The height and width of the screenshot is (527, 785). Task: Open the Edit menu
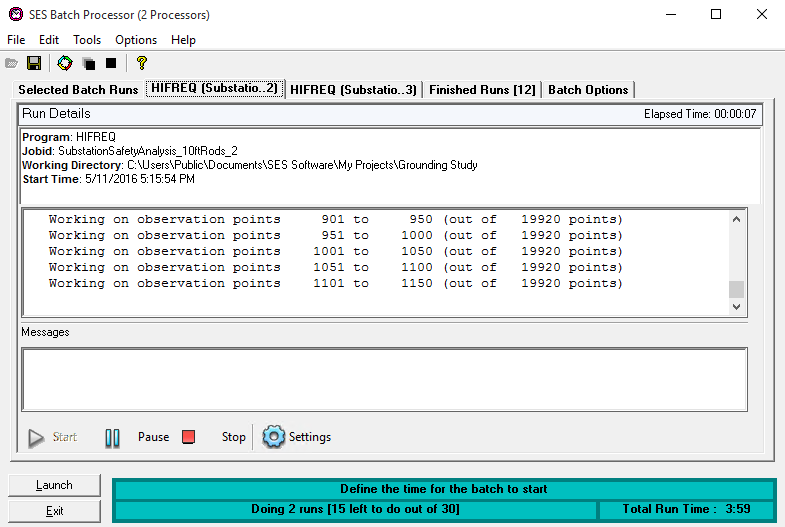tap(49, 40)
